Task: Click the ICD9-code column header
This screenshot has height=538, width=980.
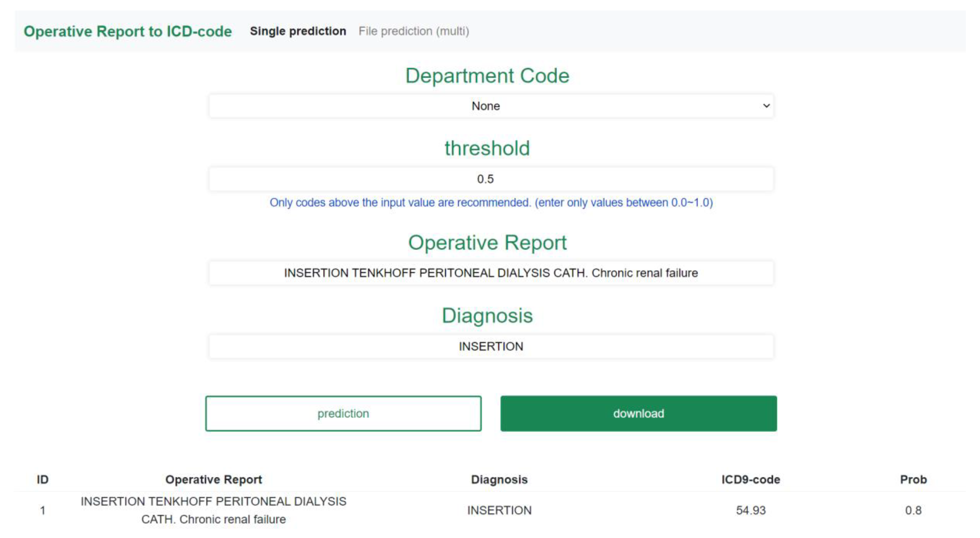Action: pyautogui.click(x=751, y=479)
